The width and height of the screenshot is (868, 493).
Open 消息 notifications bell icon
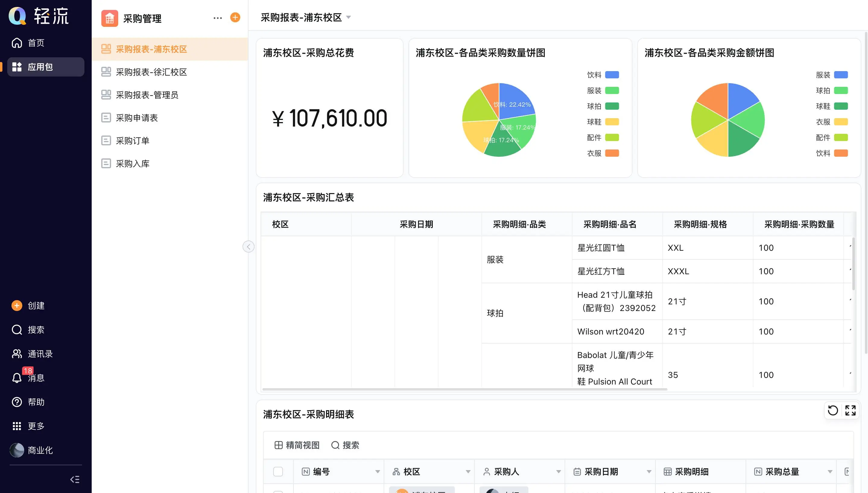click(17, 378)
